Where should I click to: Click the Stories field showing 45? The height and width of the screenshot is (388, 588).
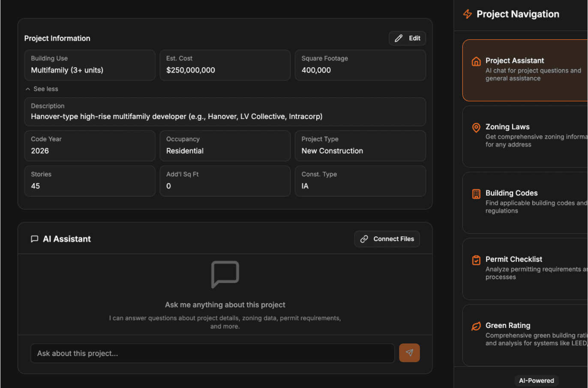click(90, 181)
